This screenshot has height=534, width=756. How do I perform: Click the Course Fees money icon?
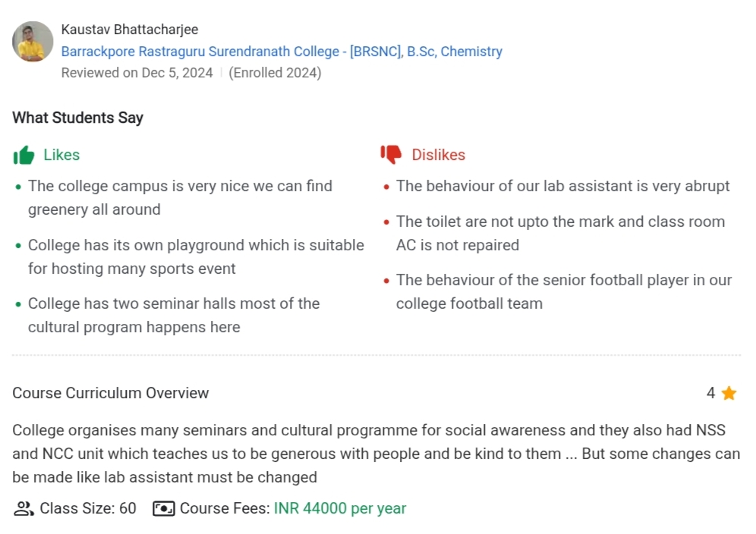click(x=164, y=508)
